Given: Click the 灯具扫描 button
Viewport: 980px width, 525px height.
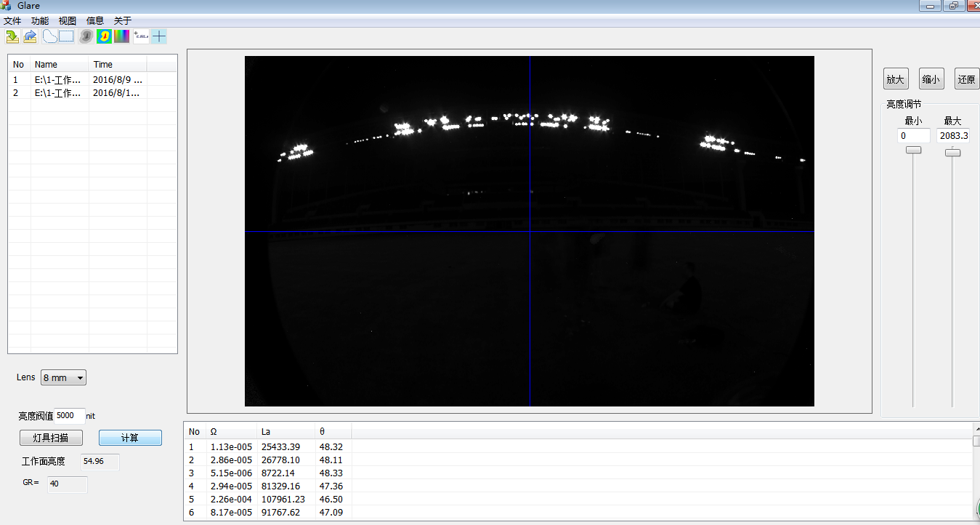Looking at the screenshot, I should [x=51, y=438].
